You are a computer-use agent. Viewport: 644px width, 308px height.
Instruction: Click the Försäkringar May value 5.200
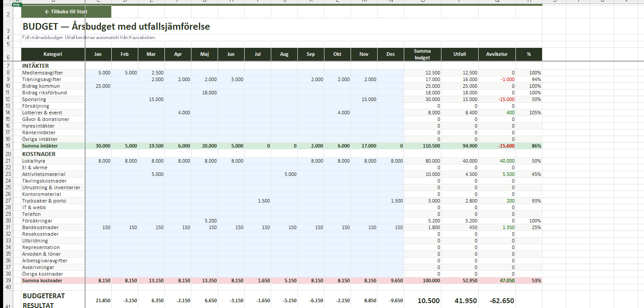click(204, 221)
